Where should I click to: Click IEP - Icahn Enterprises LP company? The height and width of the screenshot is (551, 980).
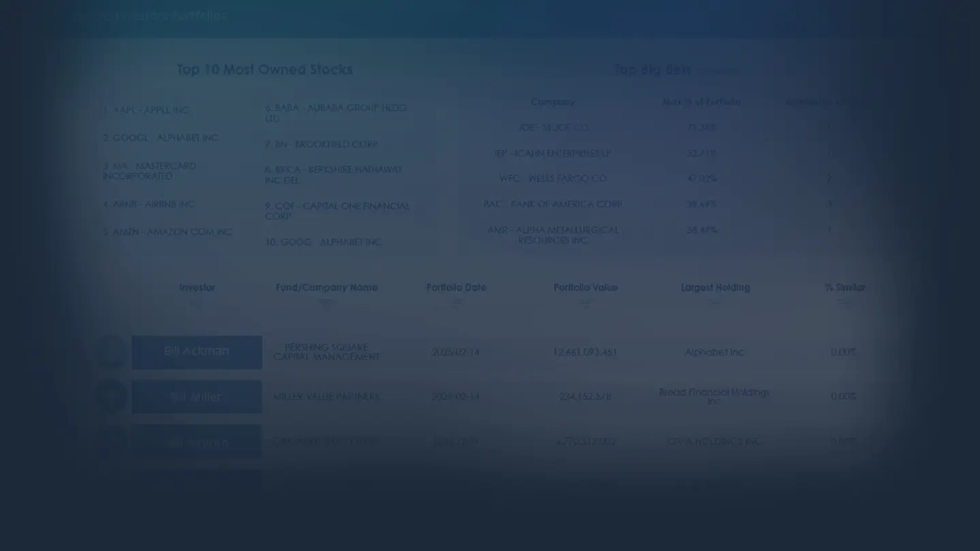pyautogui.click(x=553, y=153)
